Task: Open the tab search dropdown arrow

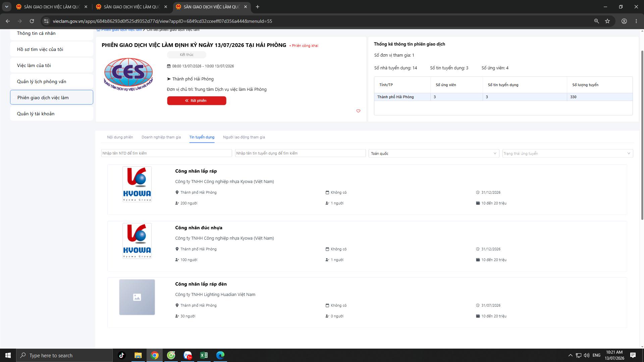Action: 6,7
